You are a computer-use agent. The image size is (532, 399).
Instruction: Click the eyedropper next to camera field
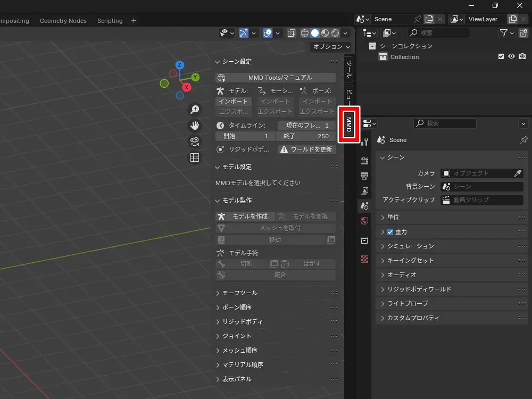click(x=517, y=173)
